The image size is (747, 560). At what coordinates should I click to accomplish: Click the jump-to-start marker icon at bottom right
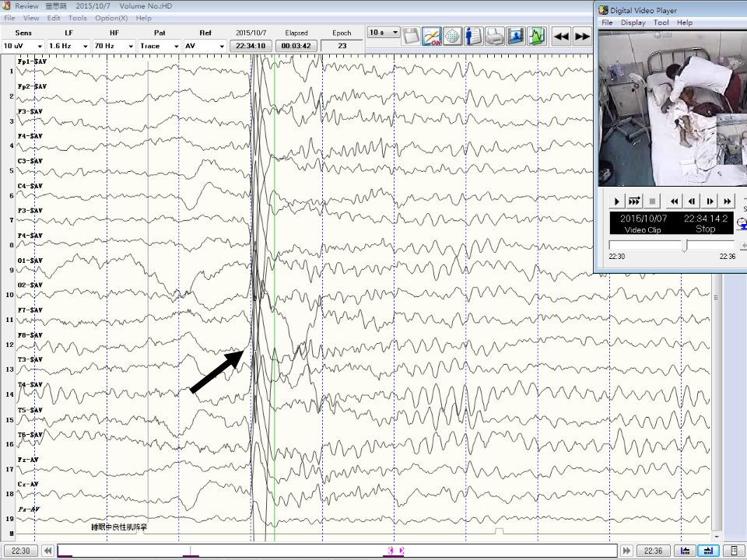tap(685, 551)
